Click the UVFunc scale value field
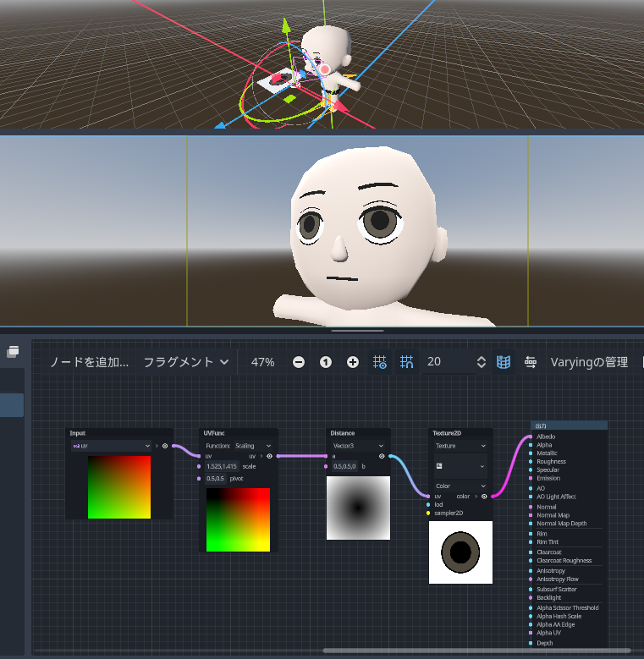The height and width of the screenshot is (659, 644). click(222, 466)
